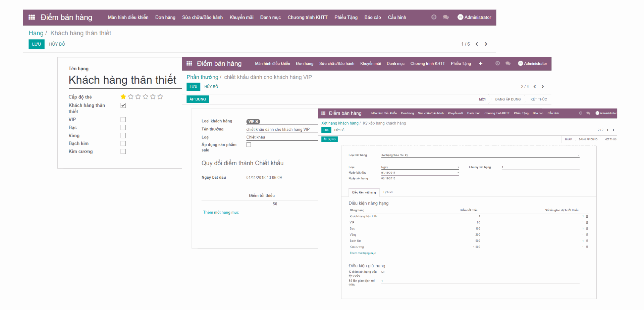Enable Áp dụng sản phẩm sale

point(249,144)
